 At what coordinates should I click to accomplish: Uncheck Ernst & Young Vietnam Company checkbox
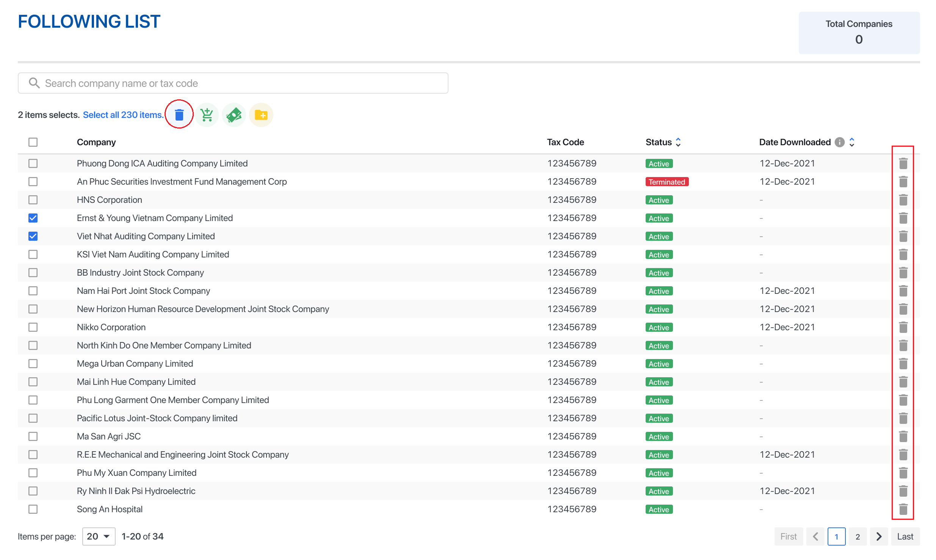33,218
